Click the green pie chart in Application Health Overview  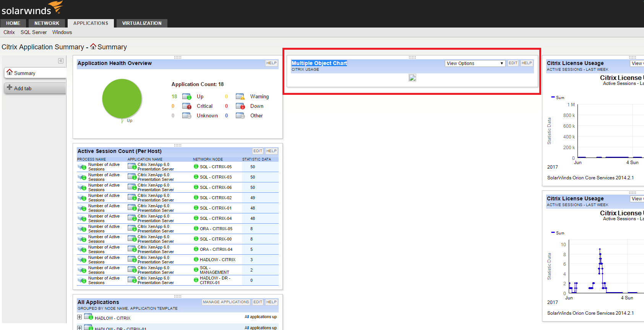coord(122,99)
